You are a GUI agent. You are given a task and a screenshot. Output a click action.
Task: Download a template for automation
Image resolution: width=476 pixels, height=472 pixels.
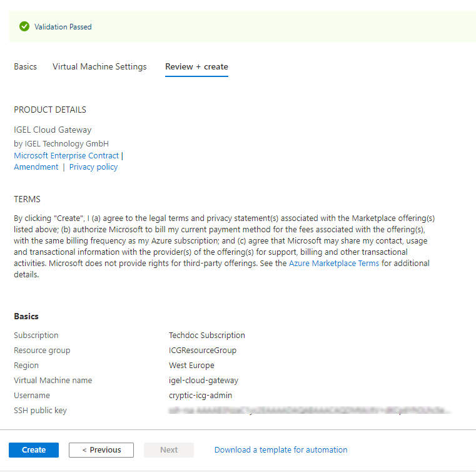tap(281, 449)
